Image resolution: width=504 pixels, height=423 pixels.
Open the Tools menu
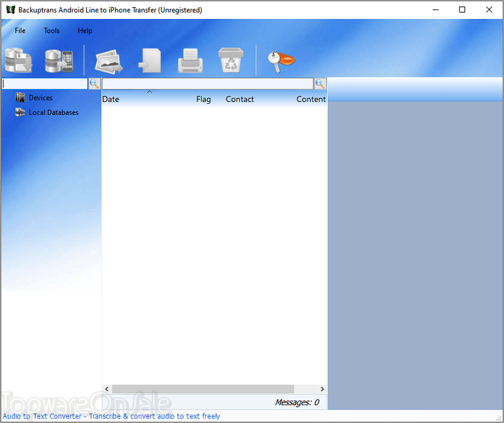click(x=51, y=30)
